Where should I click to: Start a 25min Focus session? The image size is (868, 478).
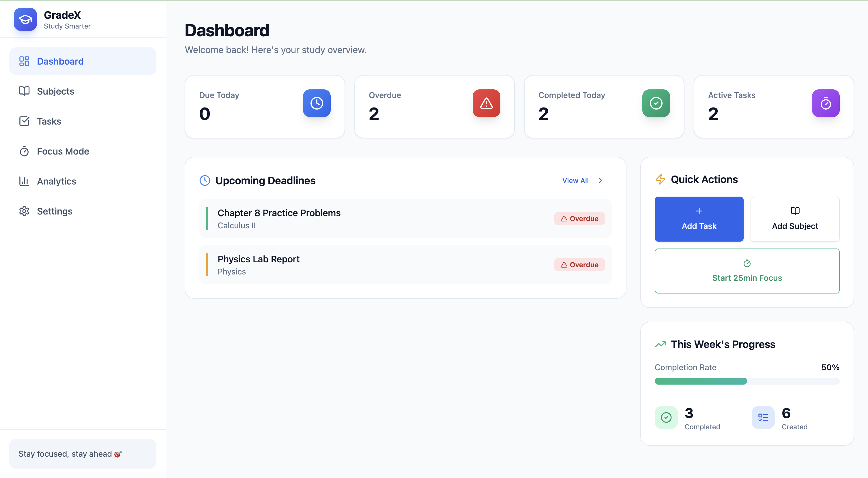point(747,271)
